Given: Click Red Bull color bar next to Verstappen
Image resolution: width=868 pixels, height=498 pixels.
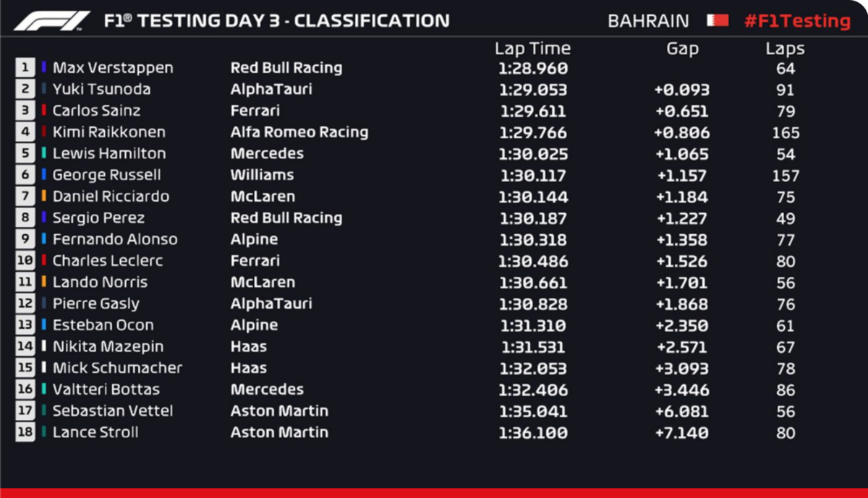Looking at the screenshot, I should tap(44, 68).
